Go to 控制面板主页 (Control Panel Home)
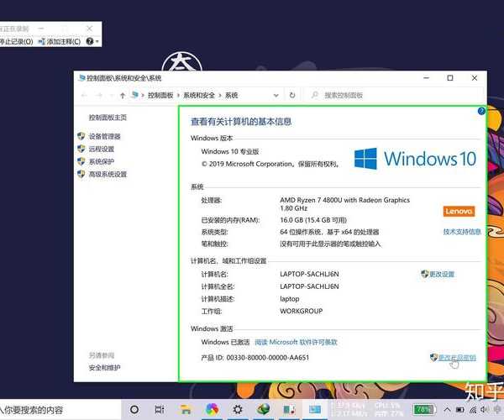The height and width of the screenshot is (420, 504). [x=108, y=118]
